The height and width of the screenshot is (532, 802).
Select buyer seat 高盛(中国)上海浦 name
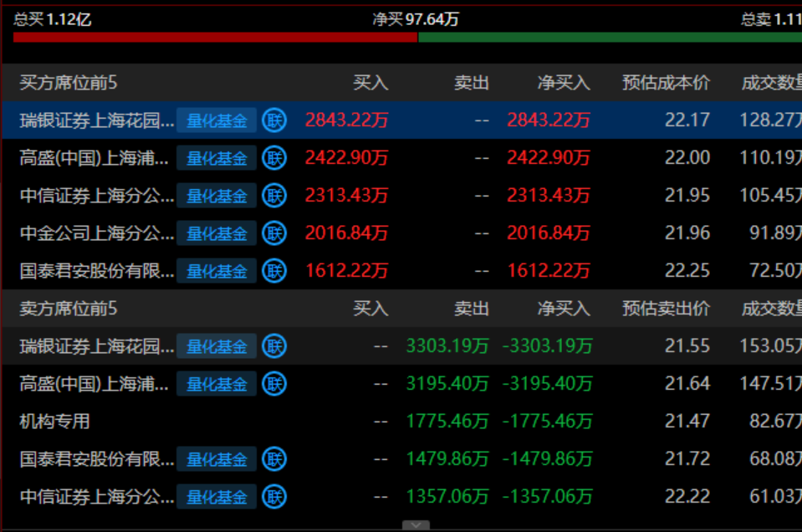tap(94, 158)
